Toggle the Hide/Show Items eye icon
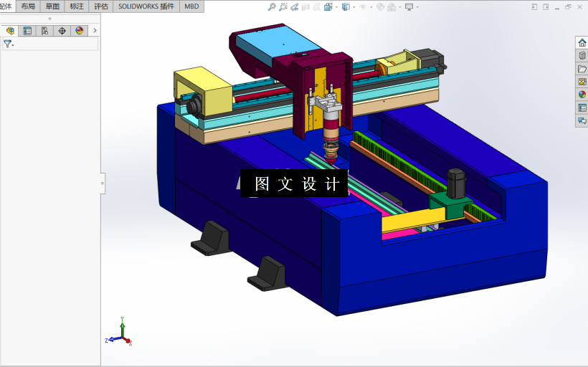 363,6
